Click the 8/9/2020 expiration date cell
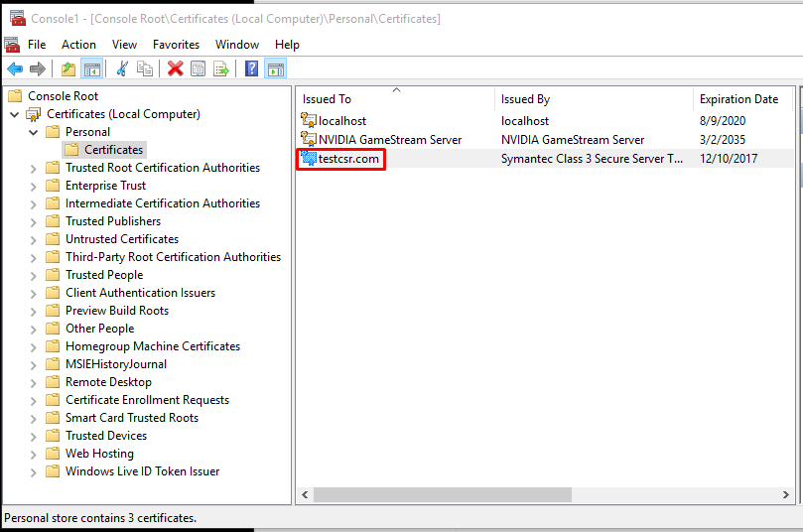Image resolution: width=803 pixels, height=532 pixels. 723,121
